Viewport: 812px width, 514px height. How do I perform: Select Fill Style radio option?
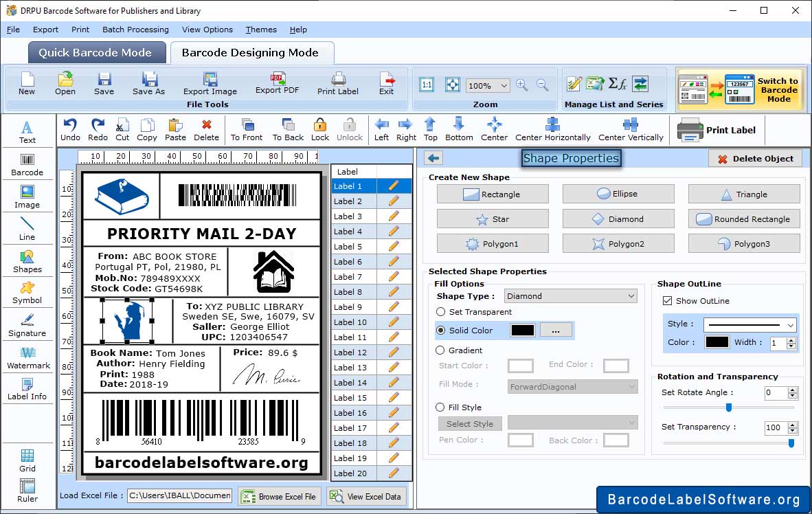[440, 407]
